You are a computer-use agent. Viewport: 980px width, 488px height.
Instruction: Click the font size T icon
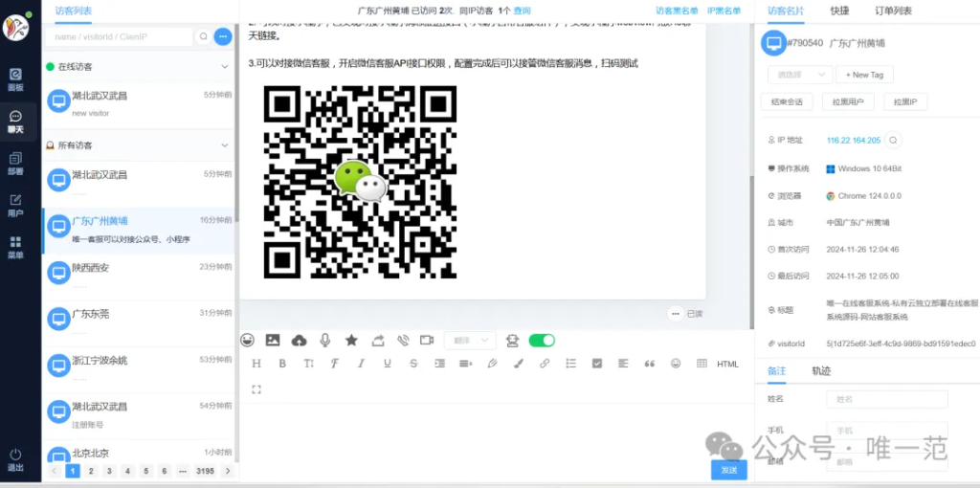pos(309,364)
